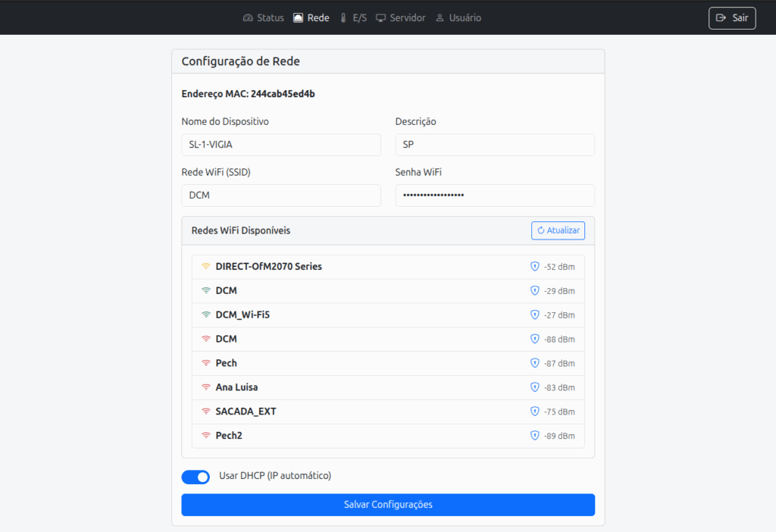Click Salvar Configurações button
This screenshot has width=776, height=532.
tap(387, 505)
